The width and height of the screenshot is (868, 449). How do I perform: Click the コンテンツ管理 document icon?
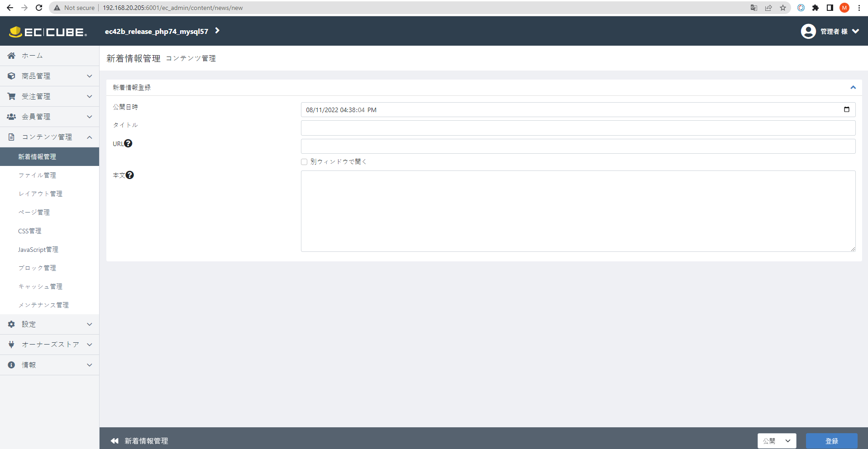(x=11, y=137)
